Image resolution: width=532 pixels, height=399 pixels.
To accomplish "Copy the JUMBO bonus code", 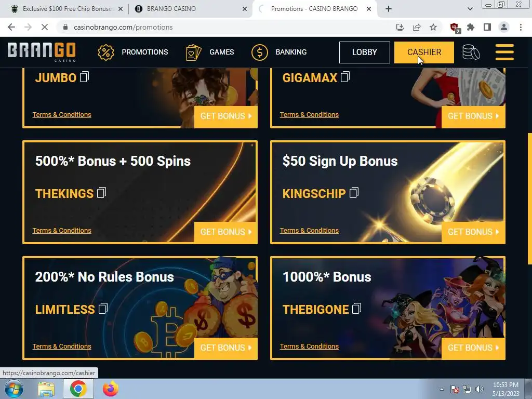I will pyautogui.click(x=85, y=77).
